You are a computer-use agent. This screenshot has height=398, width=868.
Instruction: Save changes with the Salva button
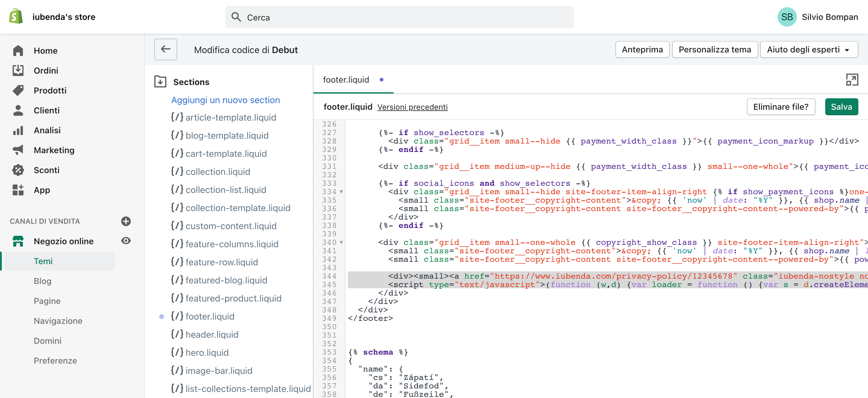coord(841,106)
